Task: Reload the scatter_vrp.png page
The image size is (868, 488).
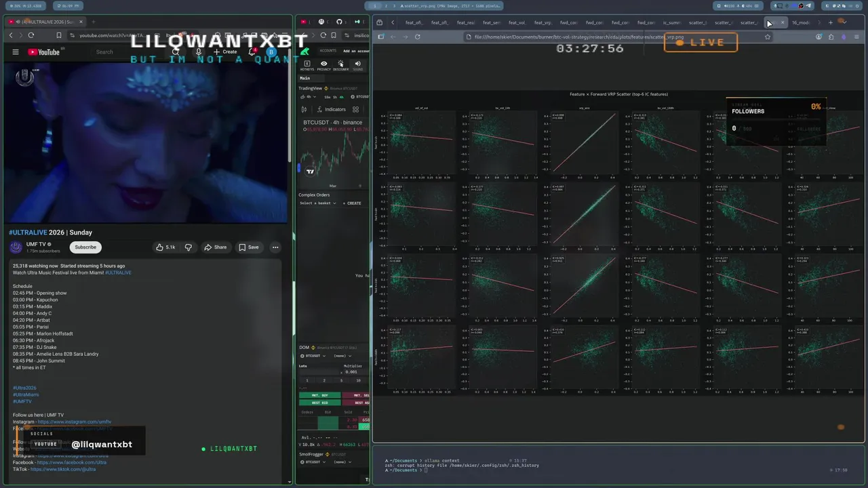Action: [x=417, y=37]
